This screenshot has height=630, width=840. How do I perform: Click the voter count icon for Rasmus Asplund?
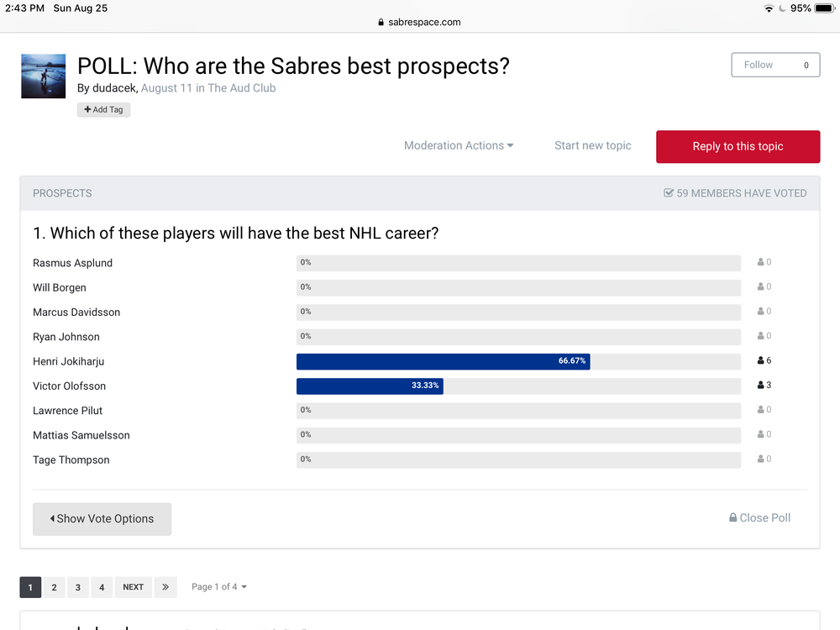click(760, 262)
